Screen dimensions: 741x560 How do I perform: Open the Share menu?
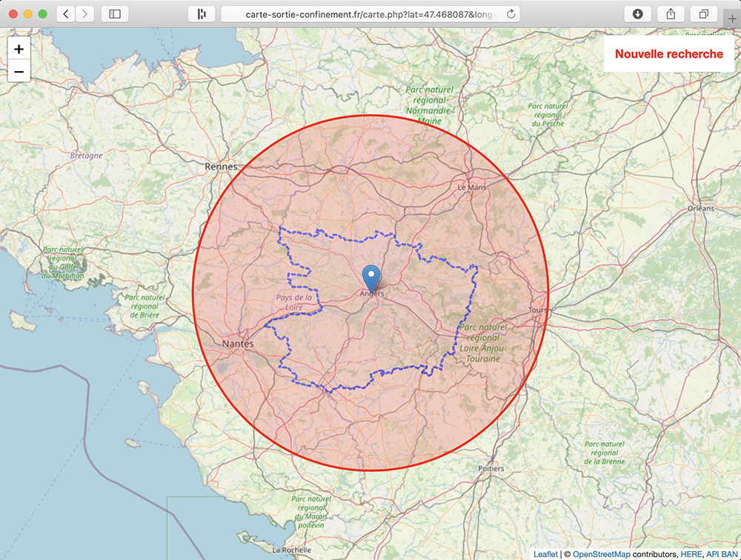pyautogui.click(x=671, y=14)
